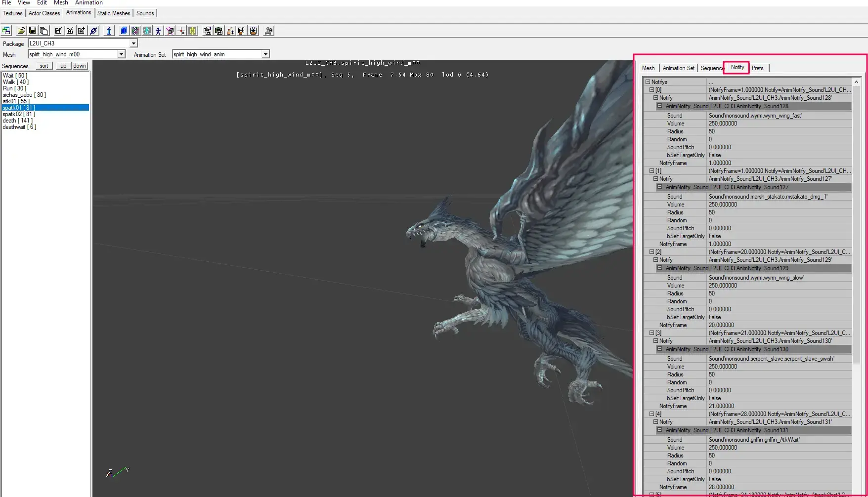Viewport: 868px width, 497px height.
Task: Collapse the [3] notify entry
Action: click(x=651, y=333)
